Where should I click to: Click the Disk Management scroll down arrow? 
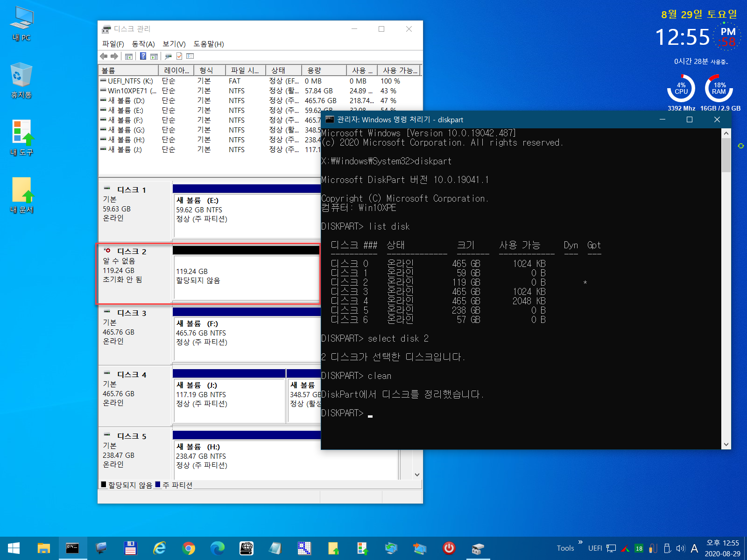pyautogui.click(x=417, y=475)
